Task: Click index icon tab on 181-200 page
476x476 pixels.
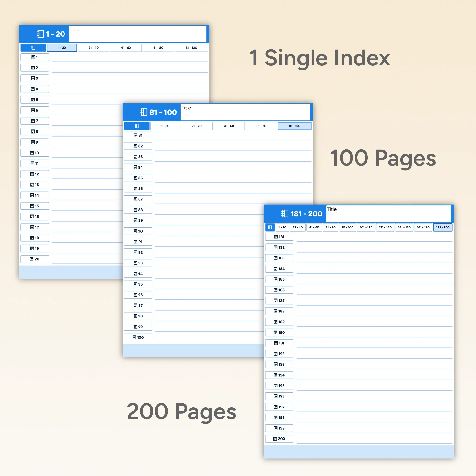Action: coord(270,227)
